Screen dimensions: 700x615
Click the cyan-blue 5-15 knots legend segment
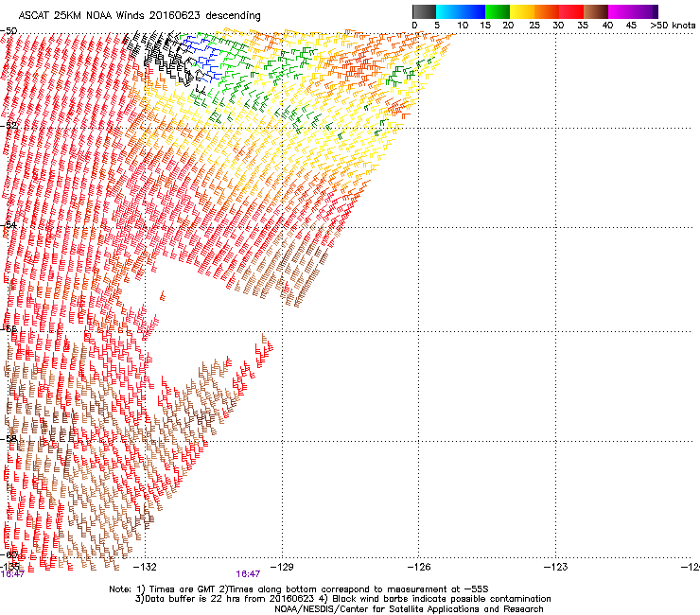click(x=461, y=11)
